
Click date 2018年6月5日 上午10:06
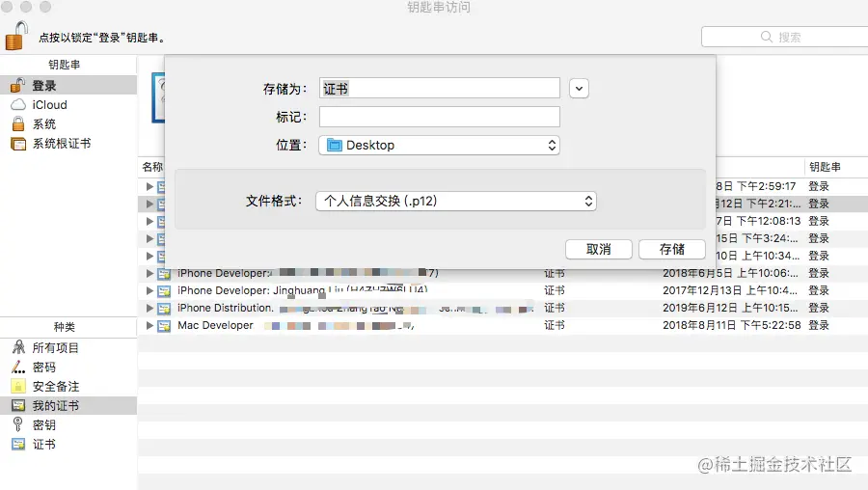731,273
